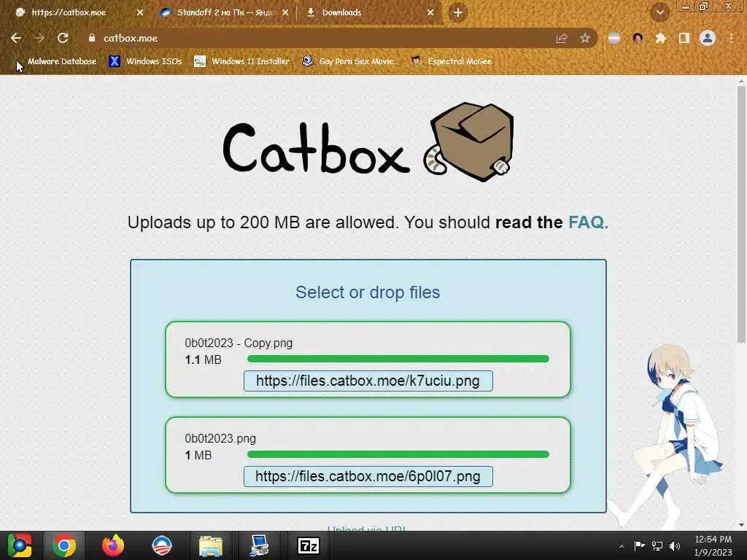This screenshot has height=560, width=747.
Task: Open the taskbar clock showing 12:54 PM
Action: coord(713,545)
